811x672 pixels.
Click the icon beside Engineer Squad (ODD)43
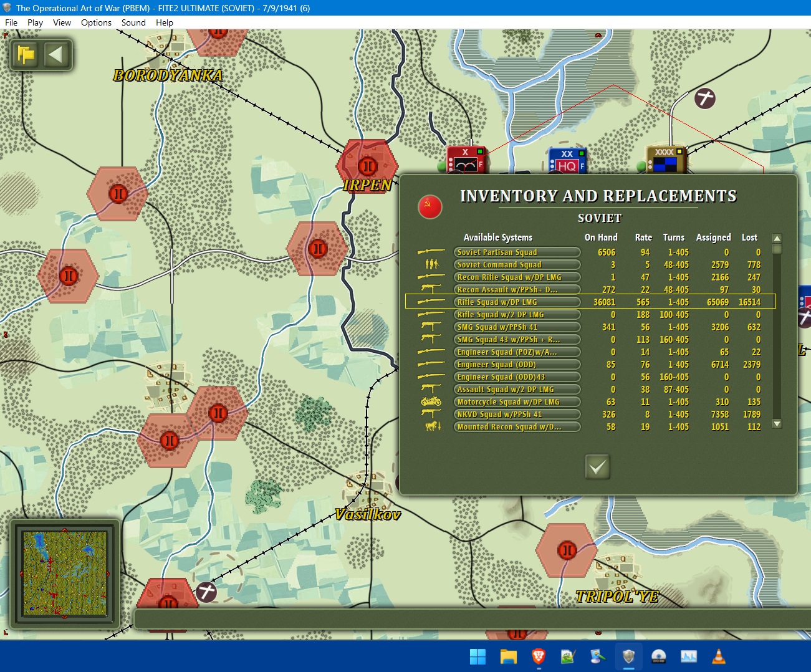click(431, 377)
